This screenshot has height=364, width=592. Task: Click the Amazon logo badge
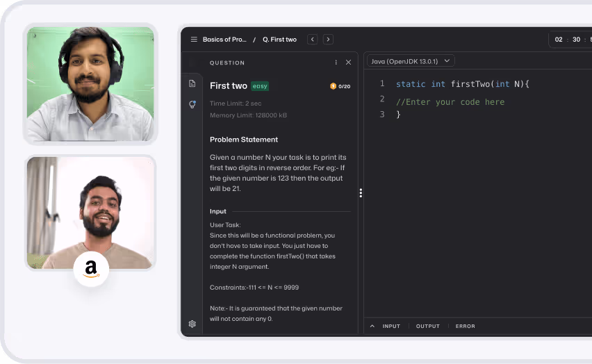pos(91,269)
